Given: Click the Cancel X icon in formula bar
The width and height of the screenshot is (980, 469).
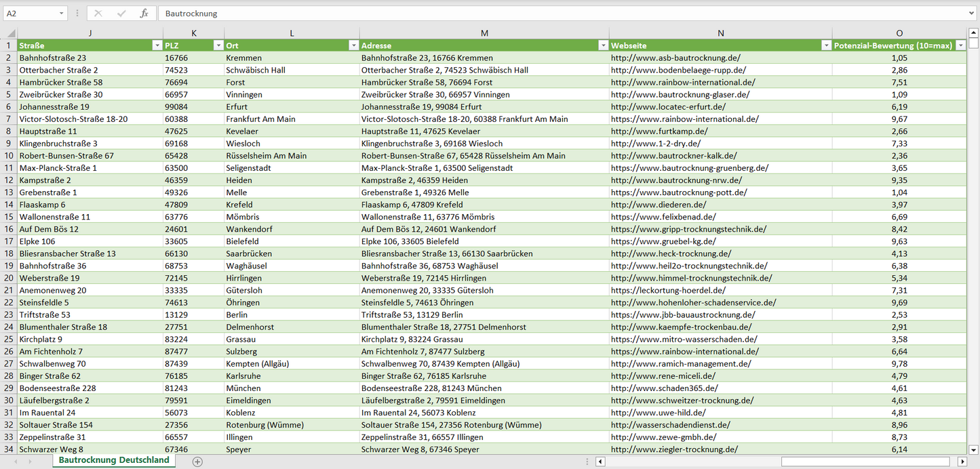Looking at the screenshot, I should (98, 14).
